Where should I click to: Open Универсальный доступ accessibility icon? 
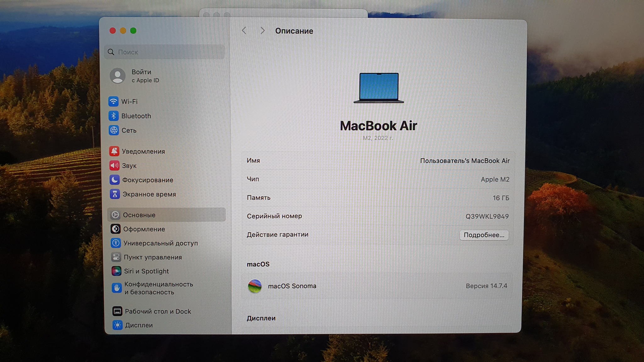coord(116,243)
